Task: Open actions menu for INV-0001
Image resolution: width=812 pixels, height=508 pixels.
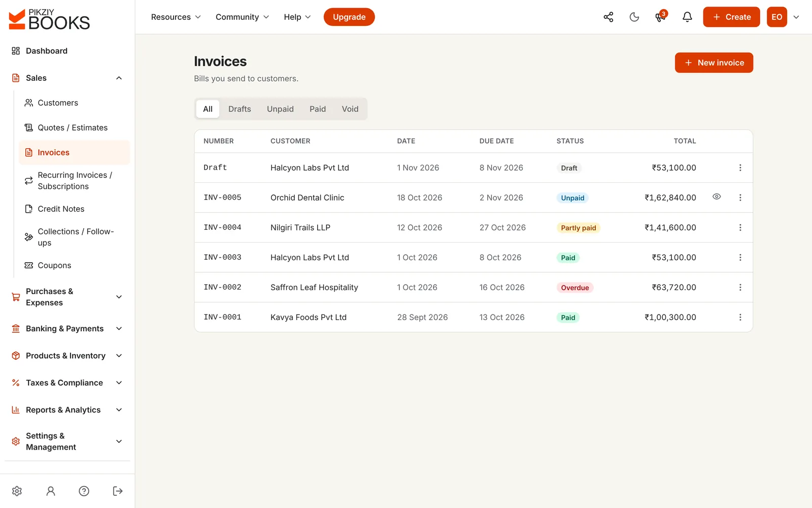Action: coord(740,317)
